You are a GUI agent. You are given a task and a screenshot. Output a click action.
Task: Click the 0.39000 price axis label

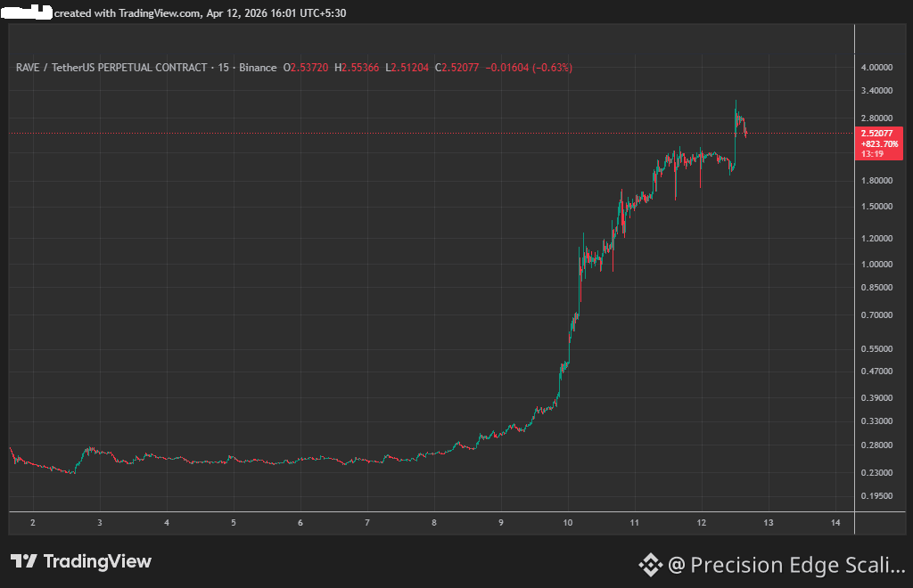click(x=877, y=398)
